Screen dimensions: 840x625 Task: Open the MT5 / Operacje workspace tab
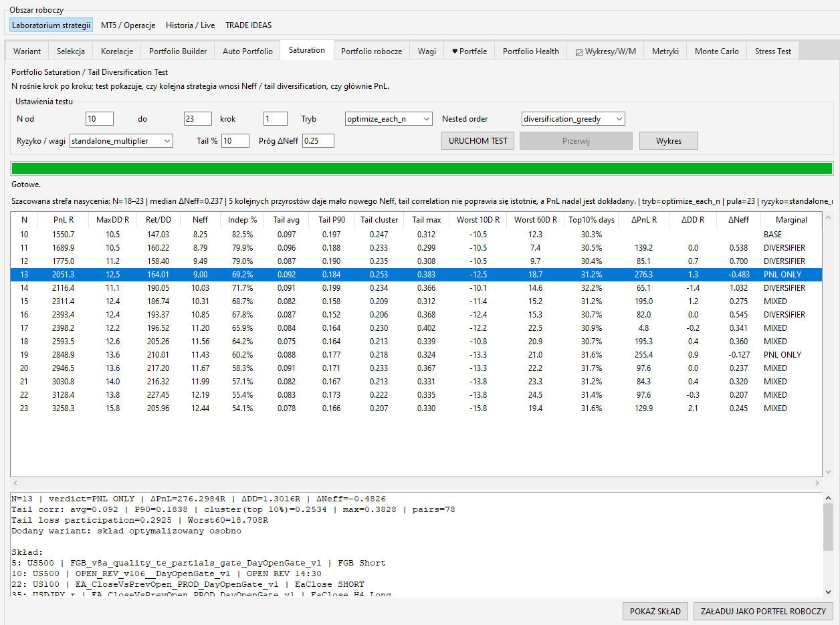(128, 25)
